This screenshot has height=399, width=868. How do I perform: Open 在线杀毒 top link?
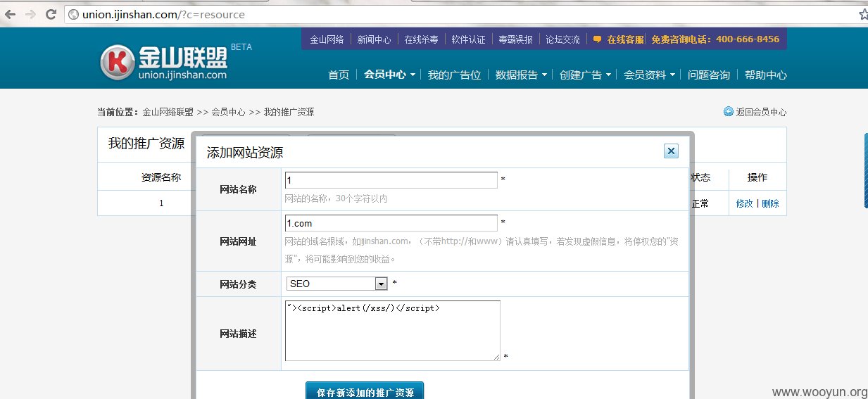click(421, 39)
